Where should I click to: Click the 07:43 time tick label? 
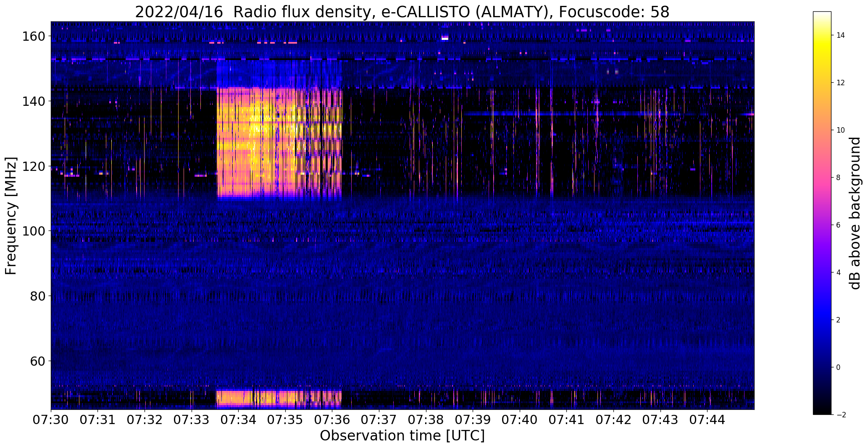click(x=661, y=420)
